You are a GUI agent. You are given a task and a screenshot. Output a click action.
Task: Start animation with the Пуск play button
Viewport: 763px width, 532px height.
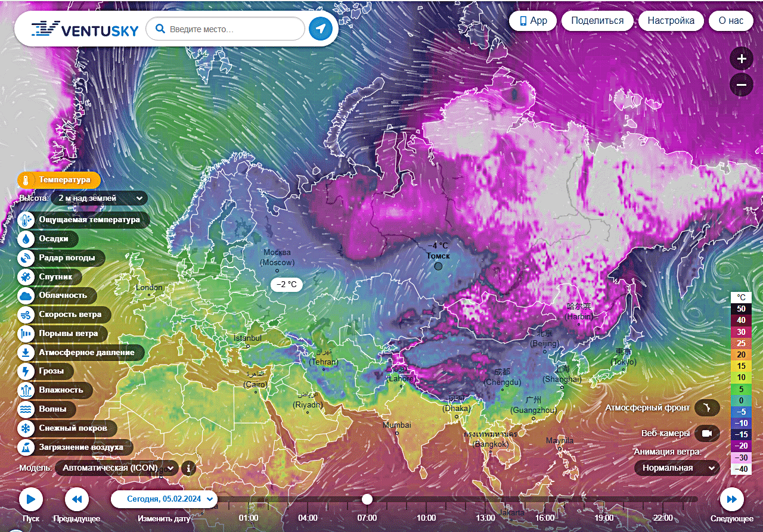pyautogui.click(x=31, y=499)
